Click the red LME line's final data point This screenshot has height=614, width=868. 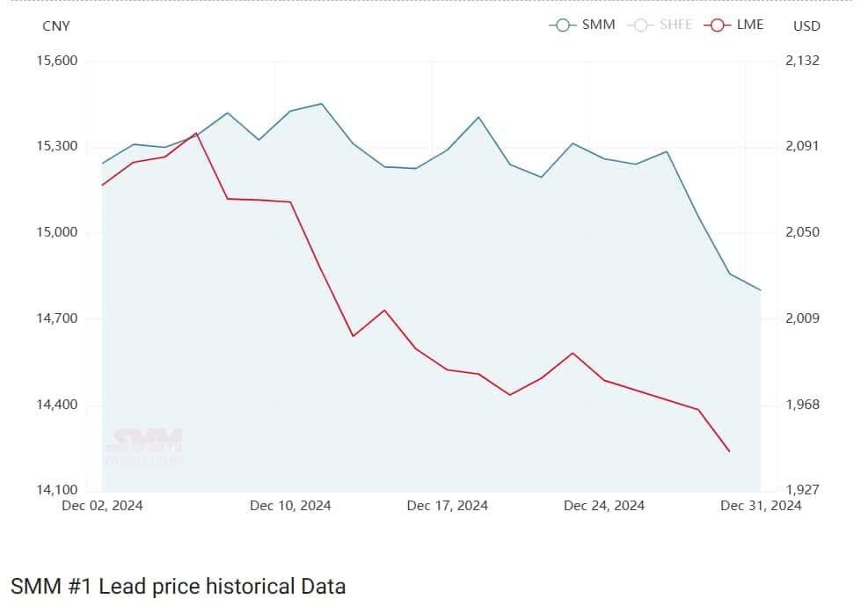(x=729, y=451)
